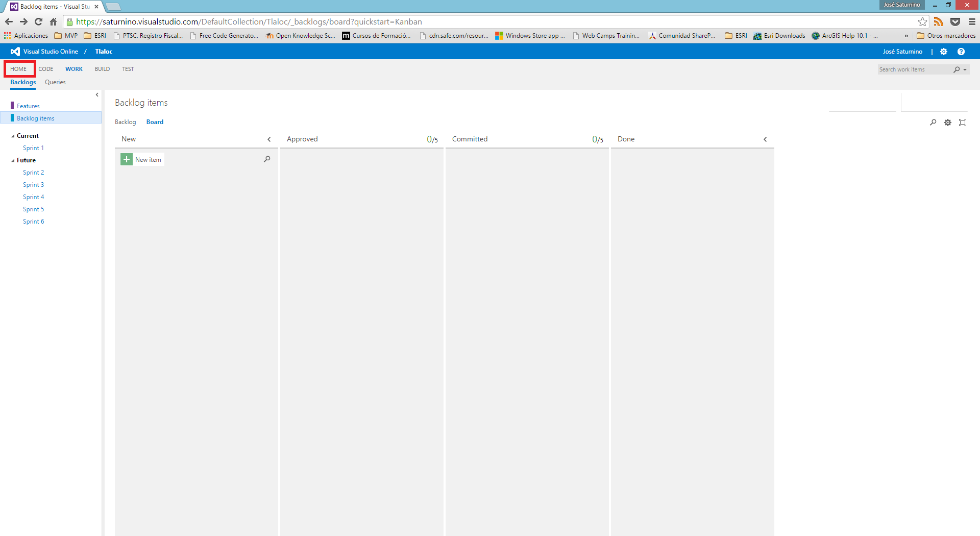Image resolution: width=980 pixels, height=536 pixels.
Task: Select Features backlog in sidebar
Action: pyautogui.click(x=28, y=106)
